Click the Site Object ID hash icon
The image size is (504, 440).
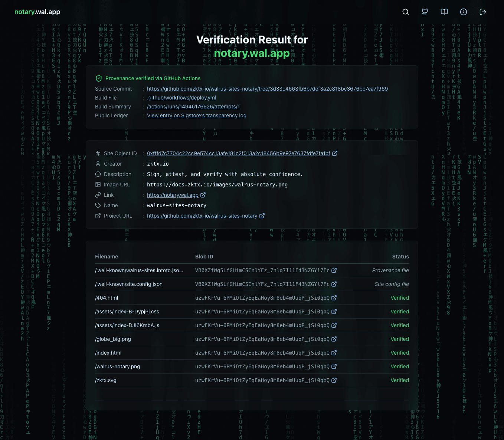click(x=98, y=153)
